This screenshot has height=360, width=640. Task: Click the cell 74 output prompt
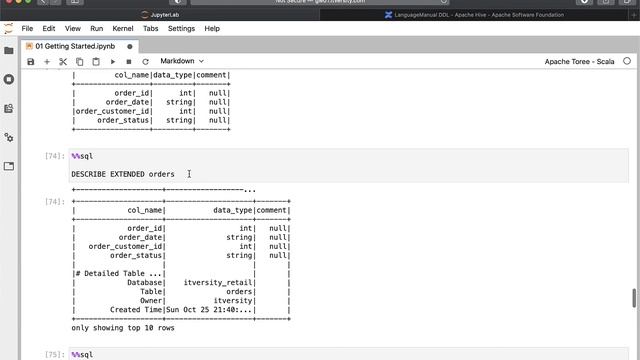point(54,202)
